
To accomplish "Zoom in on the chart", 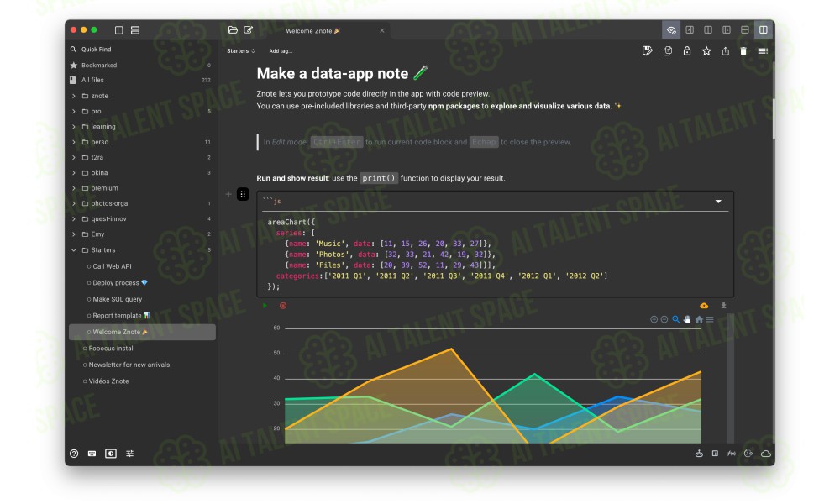I will [x=654, y=319].
